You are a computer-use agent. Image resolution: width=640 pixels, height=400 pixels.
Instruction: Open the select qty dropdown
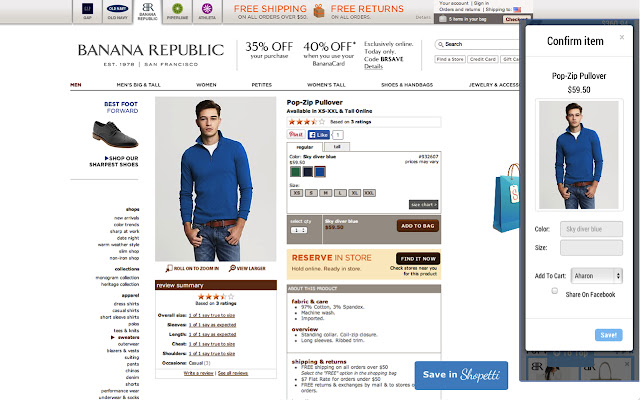(x=299, y=230)
